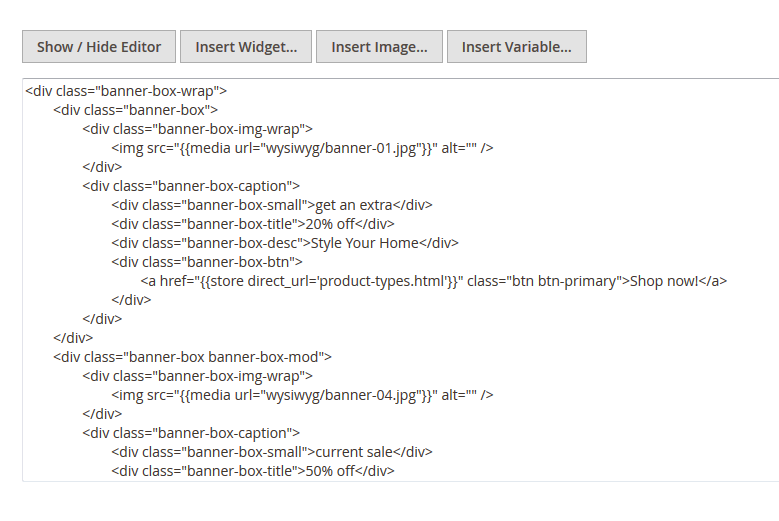Click the div class="banner-box" opening line
The width and height of the screenshot is (779, 521).
[136, 110]
